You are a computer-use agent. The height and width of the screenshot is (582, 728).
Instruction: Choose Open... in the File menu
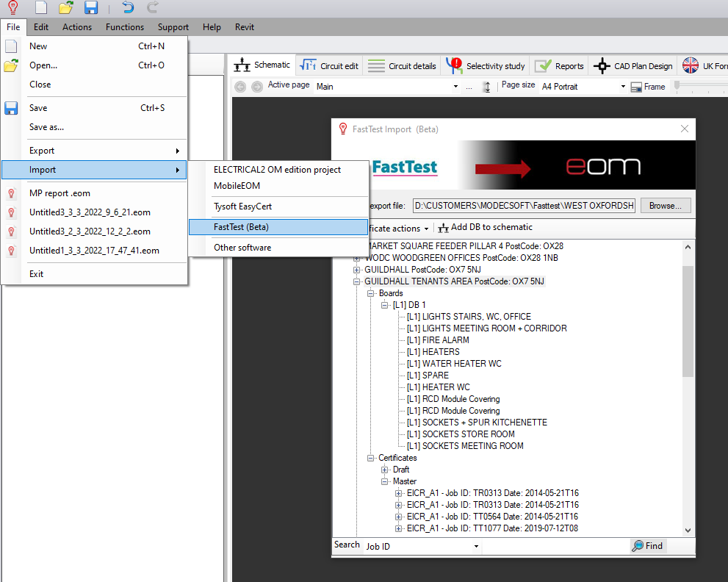[94, 65]
